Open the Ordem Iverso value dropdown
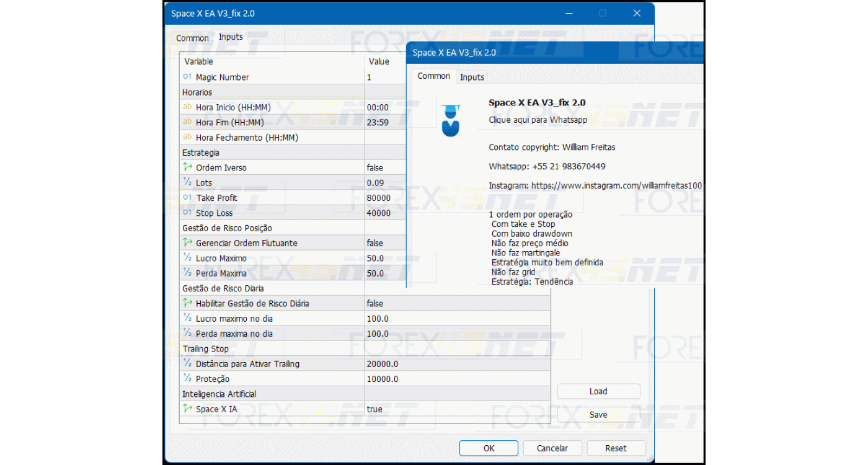Viewport: 868px width, 465px height. [384, 167]
